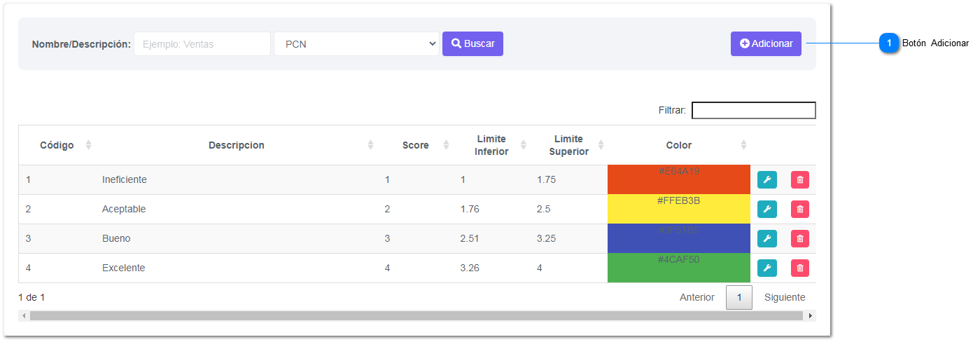Click the Descripcion column header text

click(237, 145)
